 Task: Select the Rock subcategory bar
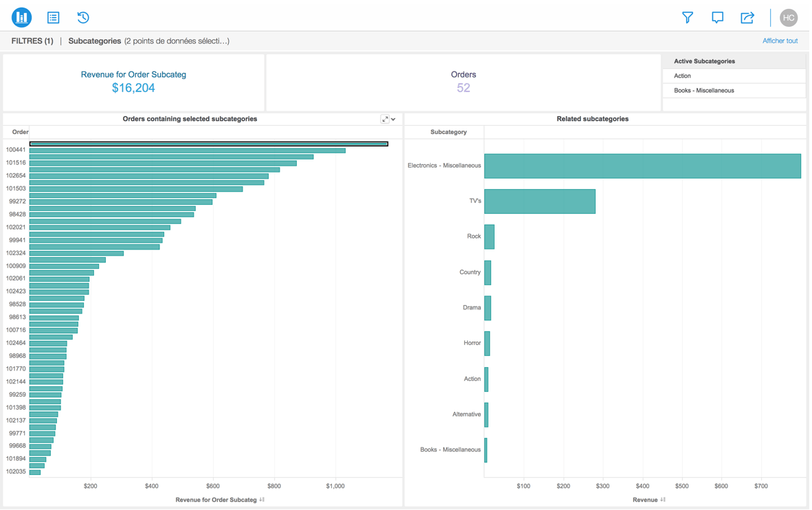click(x=489, y=236)
